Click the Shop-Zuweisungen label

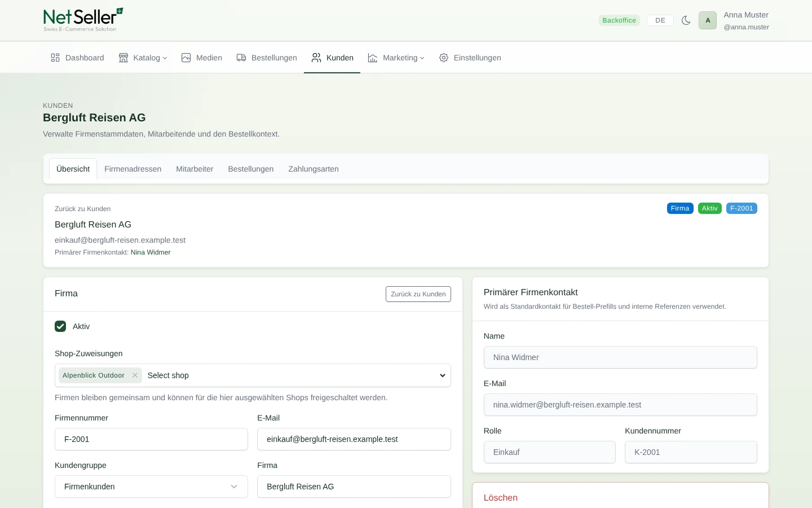(89, 353)
